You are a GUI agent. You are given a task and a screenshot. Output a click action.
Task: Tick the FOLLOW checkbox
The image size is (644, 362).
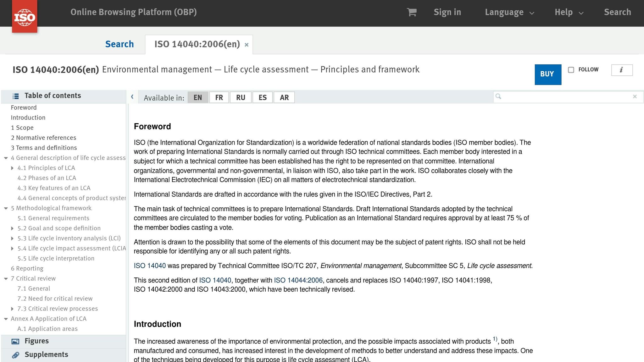(x=571, y=70)
